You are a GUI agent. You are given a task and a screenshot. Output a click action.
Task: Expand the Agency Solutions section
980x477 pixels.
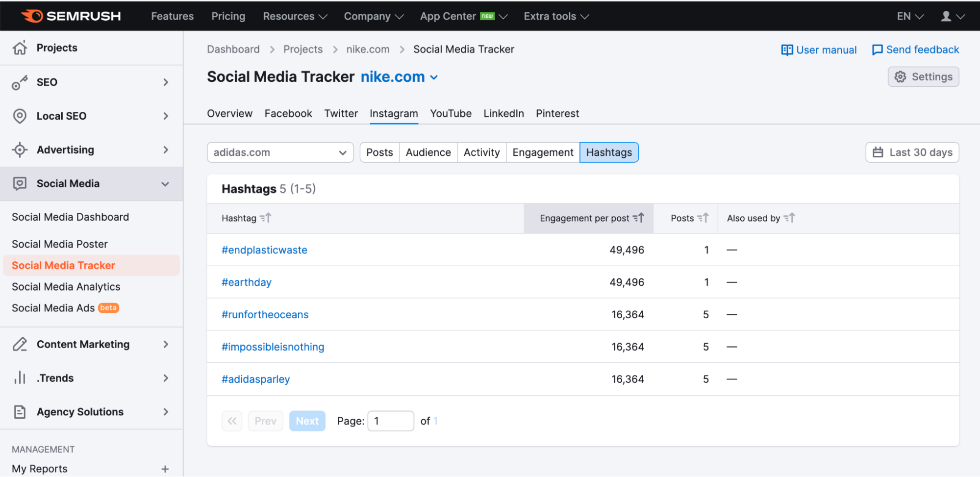(166, 412)
